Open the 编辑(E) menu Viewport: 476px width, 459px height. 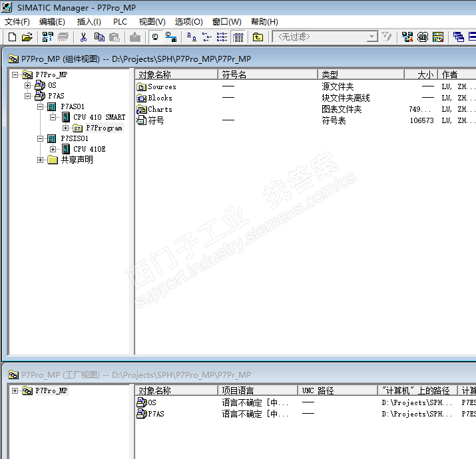coord(52,22)
